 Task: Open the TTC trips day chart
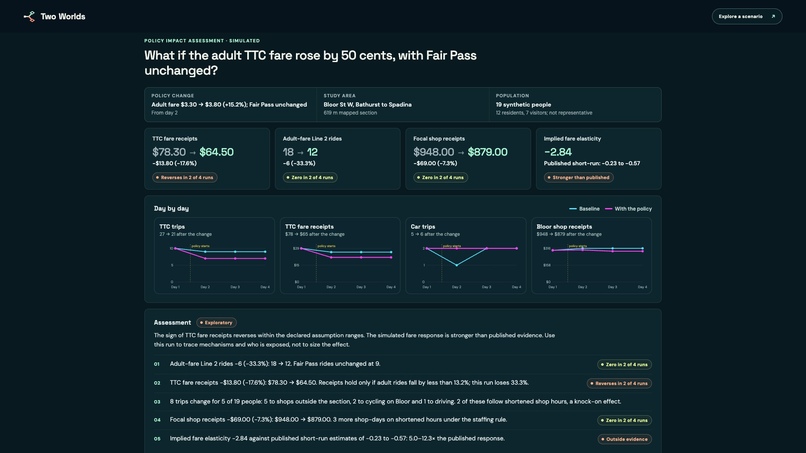click(x=214, y=256)
